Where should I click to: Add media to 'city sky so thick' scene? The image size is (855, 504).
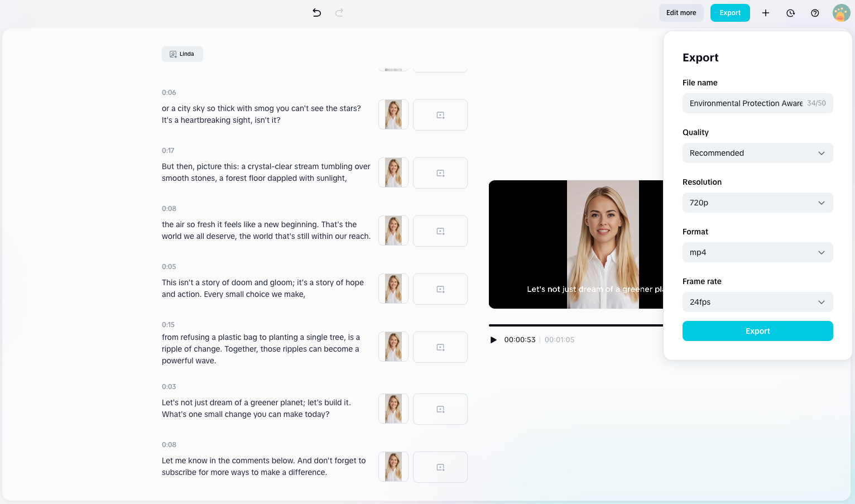[440, 115]
